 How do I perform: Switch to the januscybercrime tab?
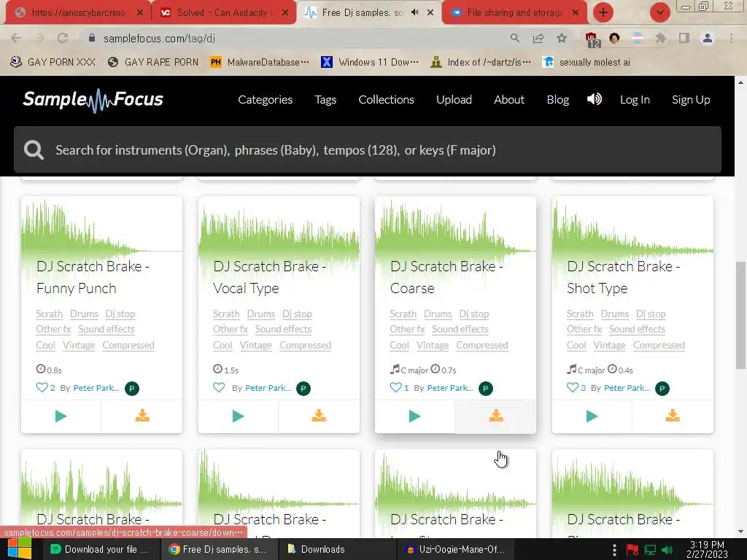pos(79,12)
